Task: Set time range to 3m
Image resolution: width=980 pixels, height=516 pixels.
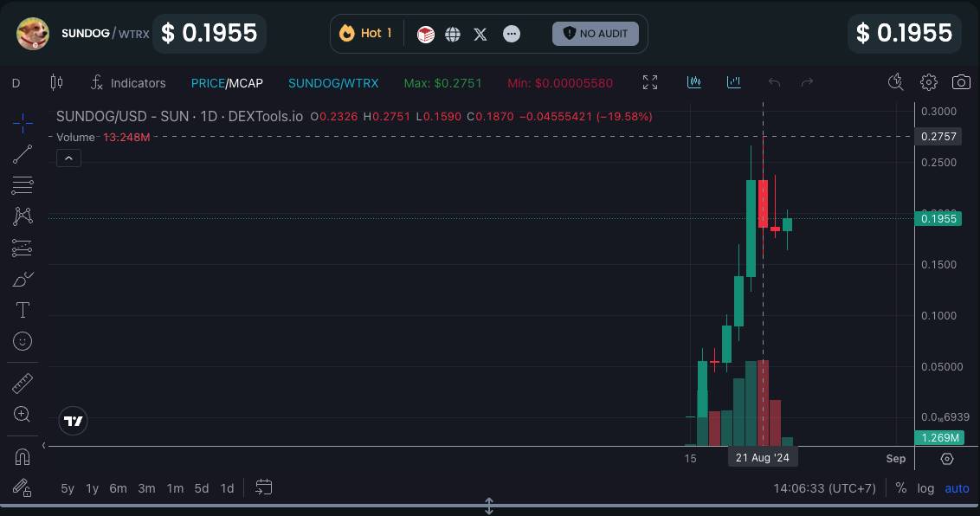Action: pos(147,488)
